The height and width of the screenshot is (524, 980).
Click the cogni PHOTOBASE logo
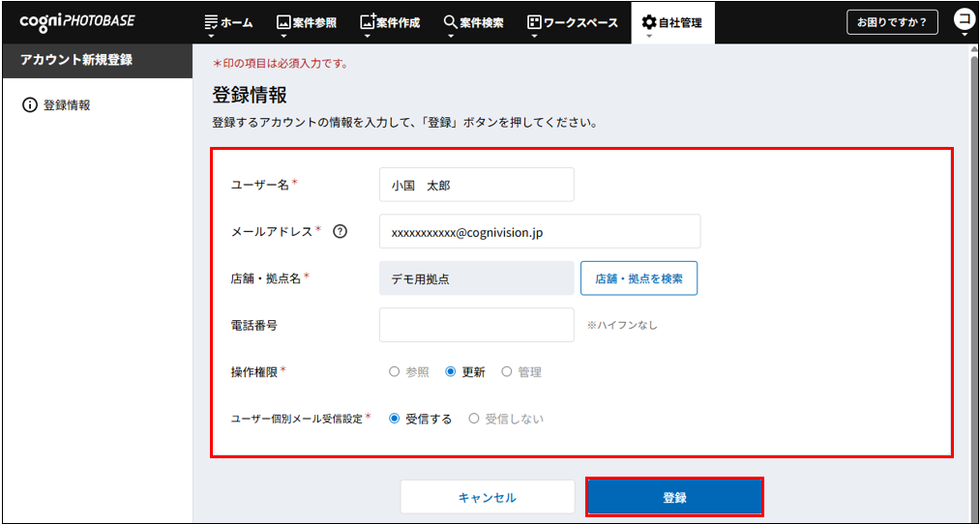pyautogui.click(x=77, y=22)
